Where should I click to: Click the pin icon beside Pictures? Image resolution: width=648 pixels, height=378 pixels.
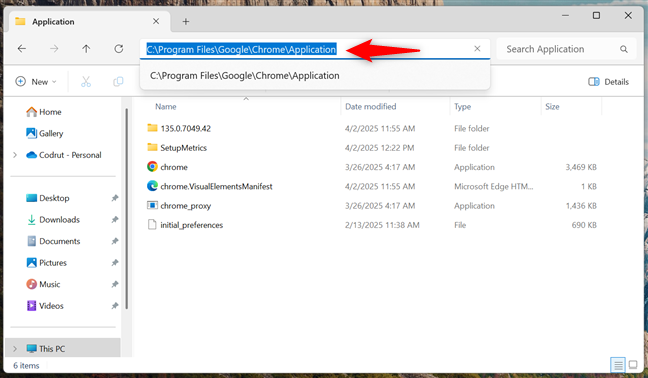115,262
